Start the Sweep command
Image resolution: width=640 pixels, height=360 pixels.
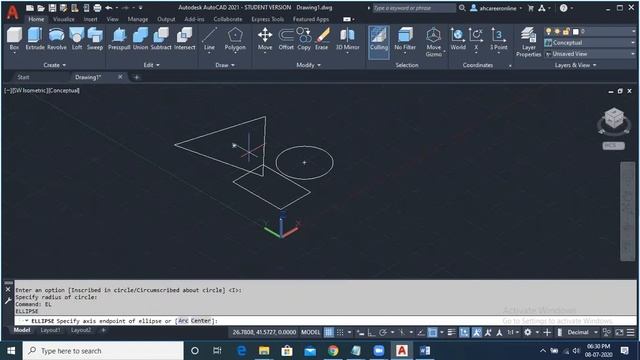[95, 39]
